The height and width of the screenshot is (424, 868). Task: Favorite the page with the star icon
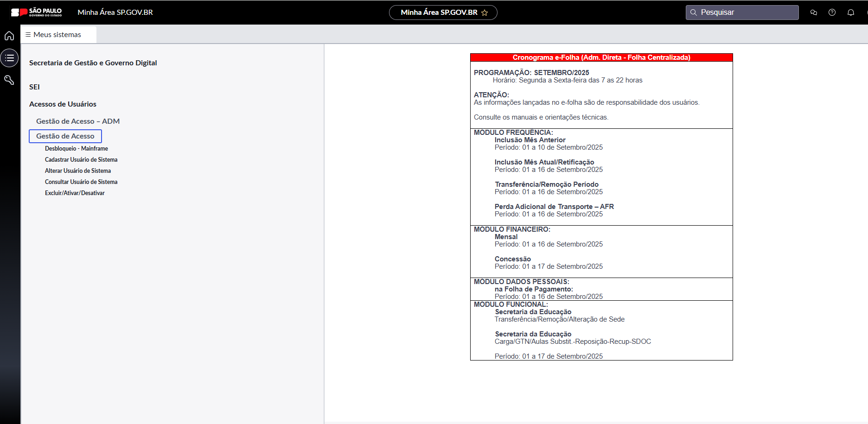(x=485, y=13)
